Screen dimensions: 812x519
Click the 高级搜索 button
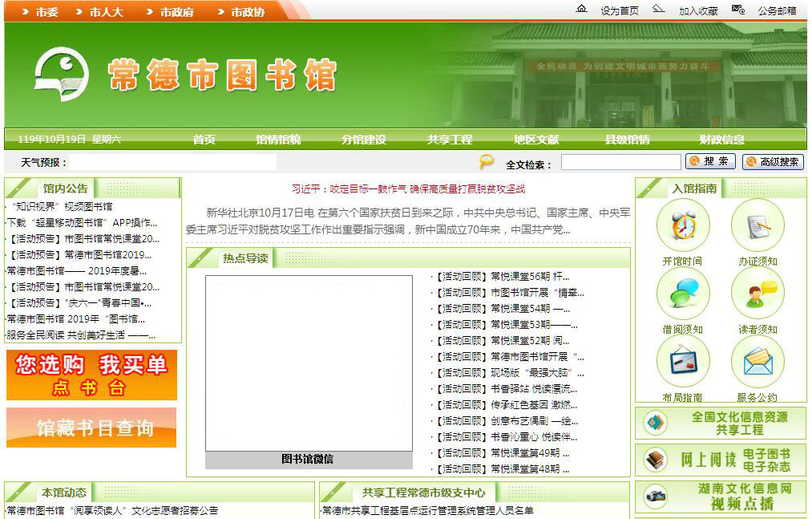773,162
